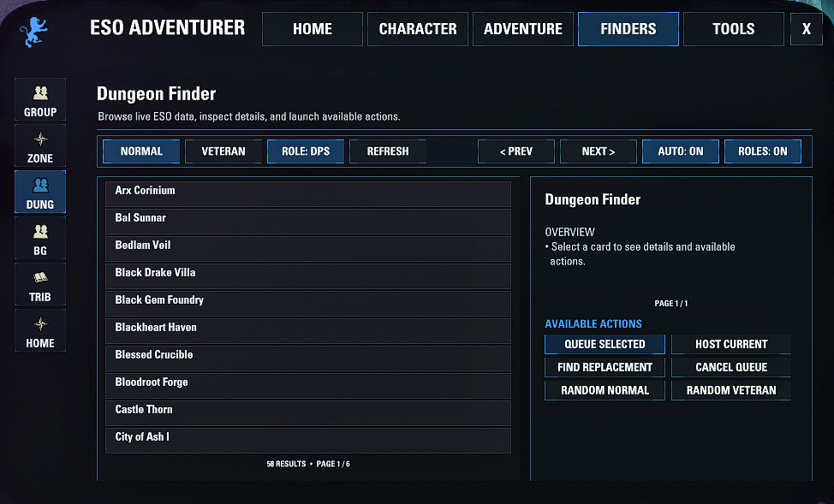834x504 pixels.
Task: Open the TRIB tribute sidebar icon
Action: pyautogui.click(x=40, y=284)
